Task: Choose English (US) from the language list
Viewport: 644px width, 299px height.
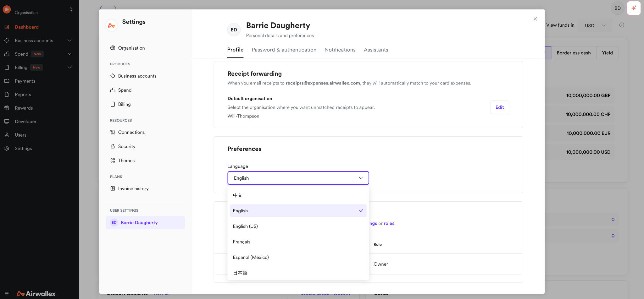Action: [x=298, y=226]
